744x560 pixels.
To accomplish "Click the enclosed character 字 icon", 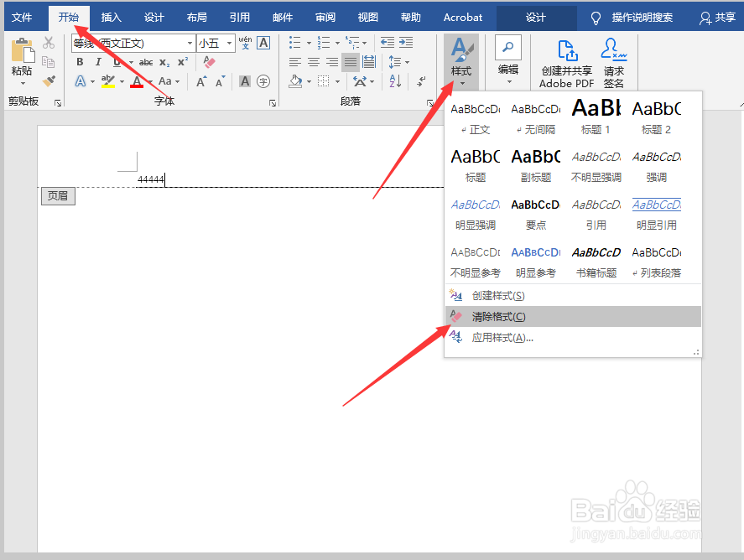I will click(x=263, y=81).
